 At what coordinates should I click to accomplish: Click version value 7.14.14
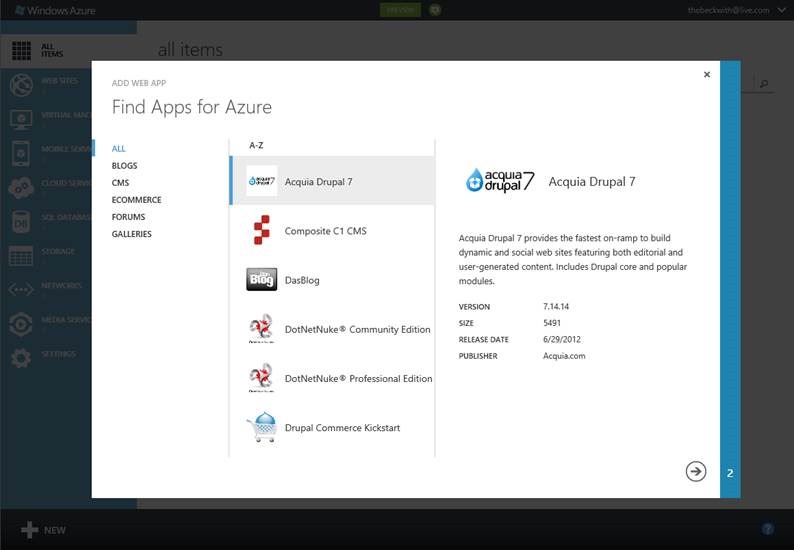(x=556, y=306)
